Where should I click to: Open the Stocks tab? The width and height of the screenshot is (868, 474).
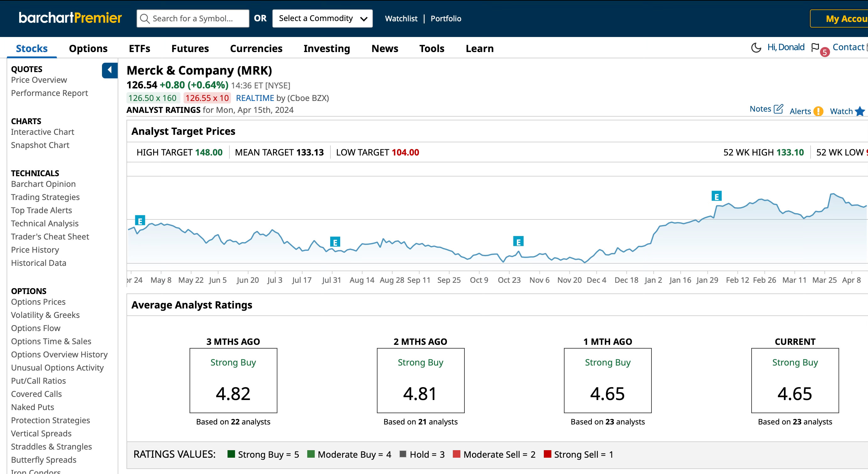tap(32, 49)
